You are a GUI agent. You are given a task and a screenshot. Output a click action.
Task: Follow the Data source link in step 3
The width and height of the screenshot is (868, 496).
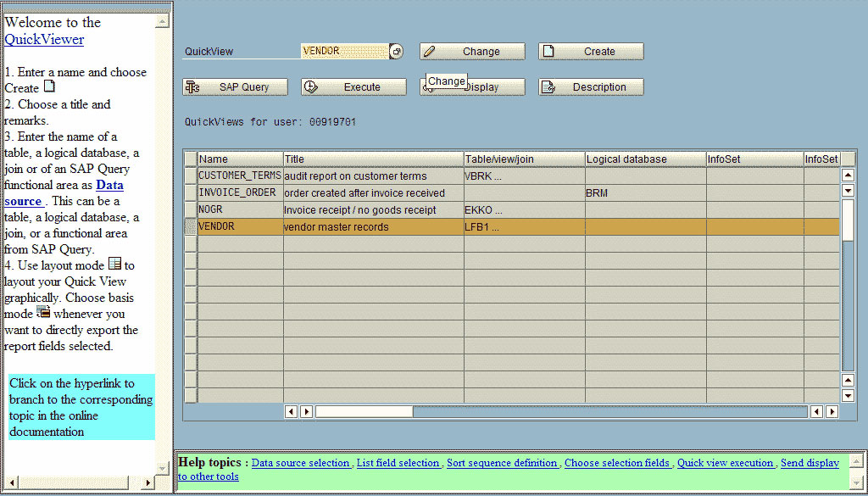click(x=108, y=185)
